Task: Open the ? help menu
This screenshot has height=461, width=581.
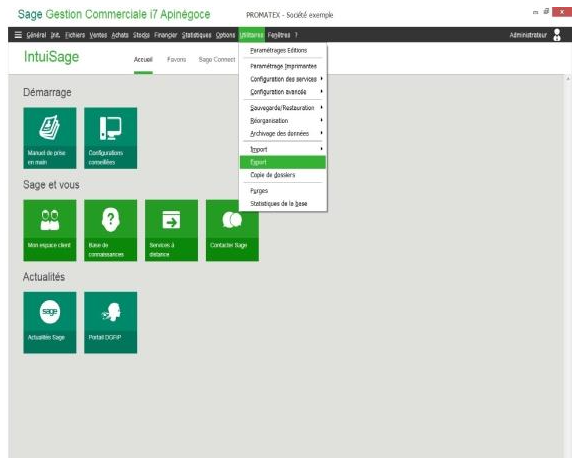Action: pyautogui.click(x=296, y=35)
